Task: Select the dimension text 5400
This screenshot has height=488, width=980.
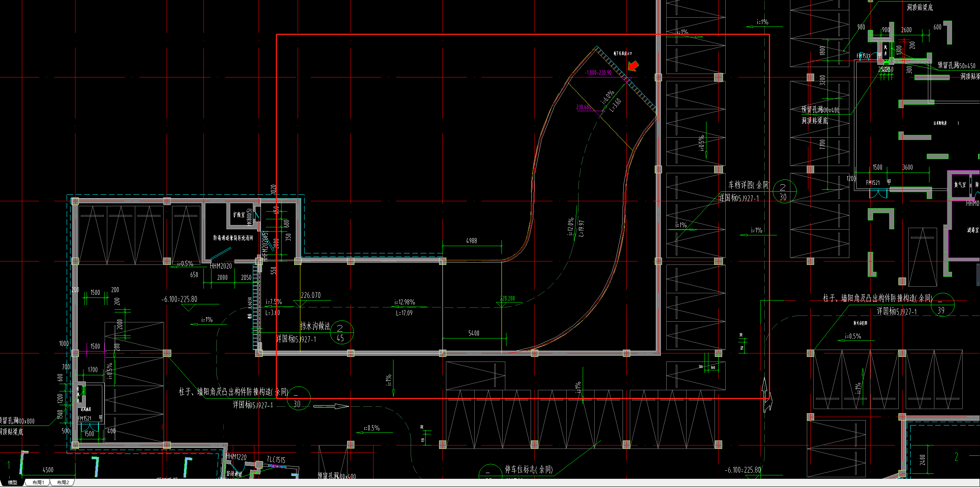Action: click(474, 333)
